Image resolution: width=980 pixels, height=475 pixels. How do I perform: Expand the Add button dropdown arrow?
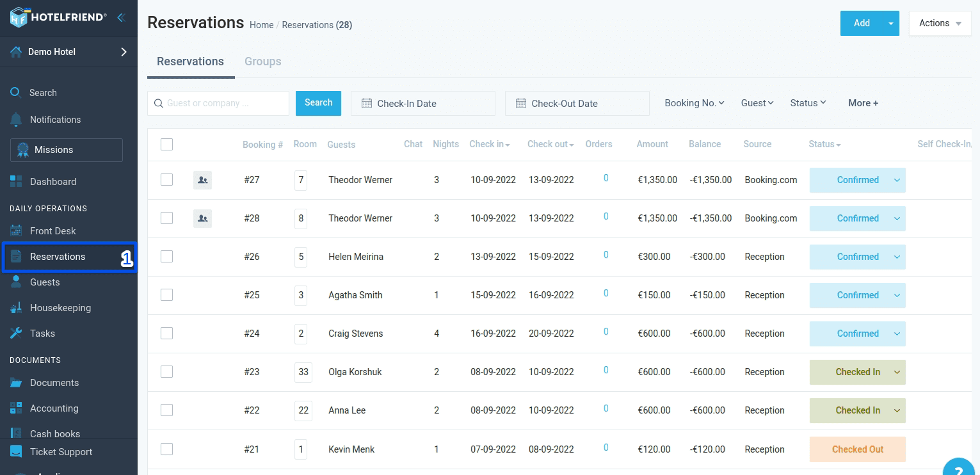pos(890,24)
